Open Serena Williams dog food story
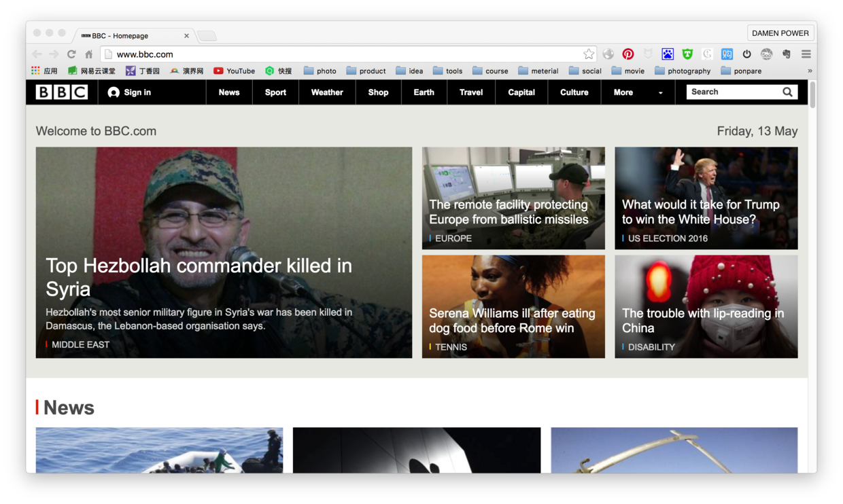This screenshot has width=843, height=504. point(513,307)
